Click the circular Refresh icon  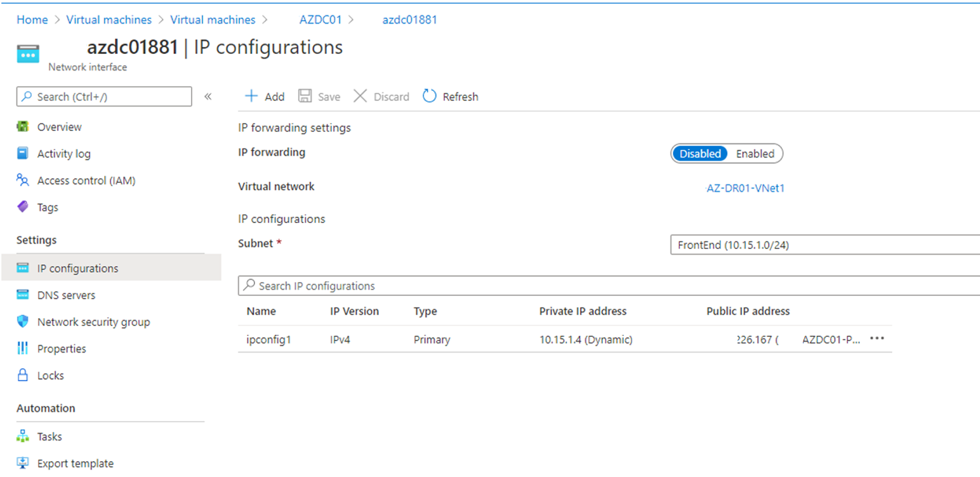430,96
